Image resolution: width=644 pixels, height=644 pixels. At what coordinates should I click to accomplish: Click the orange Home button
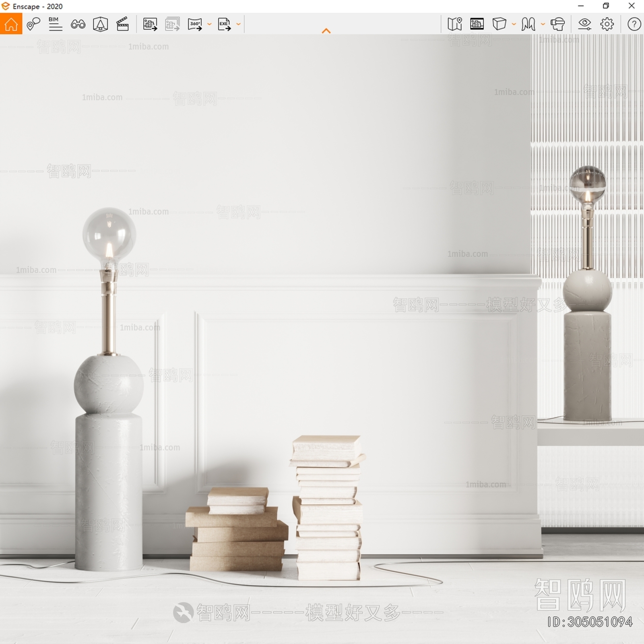click(11, 24)
